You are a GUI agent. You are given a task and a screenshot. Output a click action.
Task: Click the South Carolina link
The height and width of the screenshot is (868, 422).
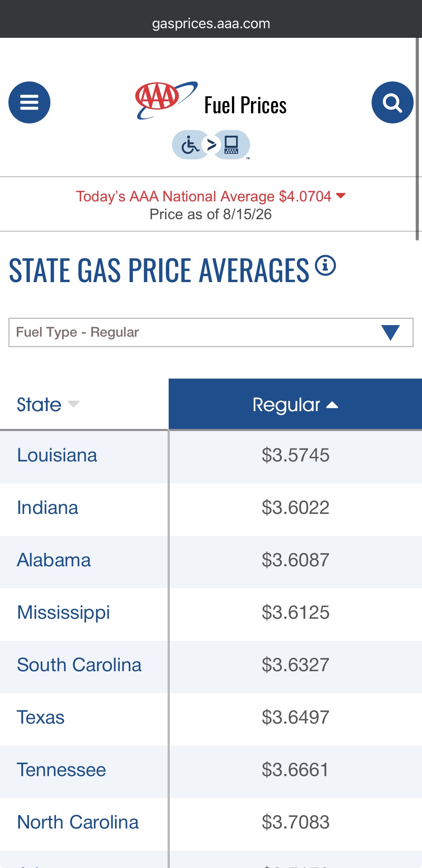tap(79, 665)
